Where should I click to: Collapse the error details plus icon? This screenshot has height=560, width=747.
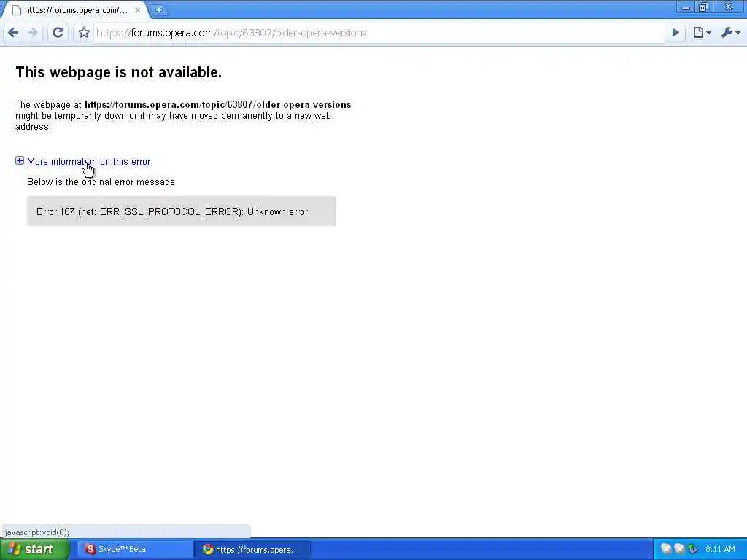point(20,161)
